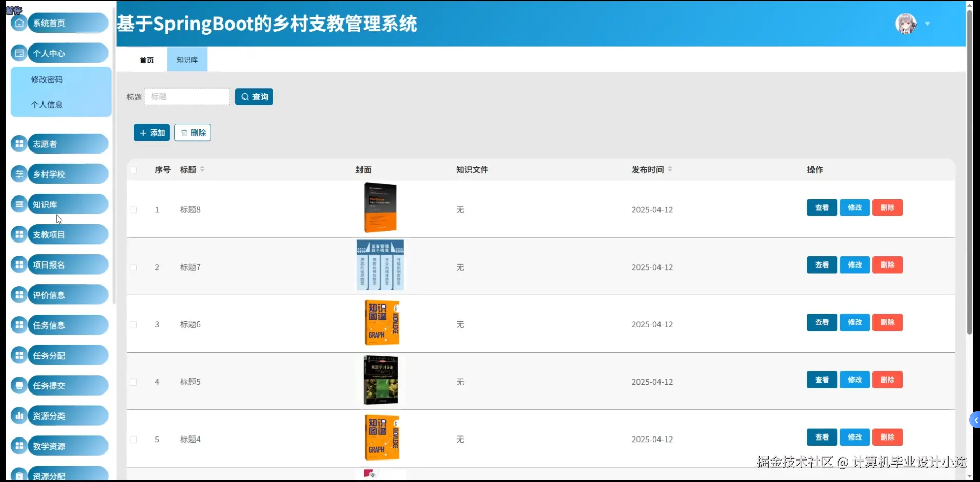View details of row 标题6
The image size is (980, 482).
(x=822, y=322)
